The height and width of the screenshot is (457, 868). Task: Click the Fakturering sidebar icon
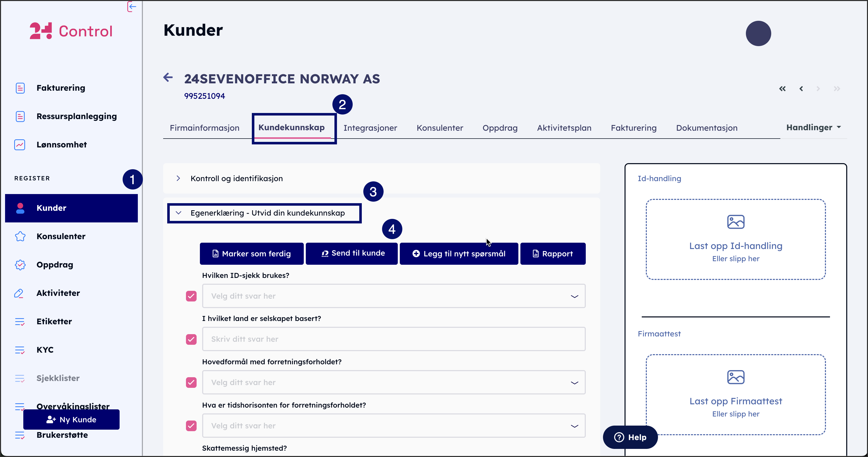[x=20, y=88]
